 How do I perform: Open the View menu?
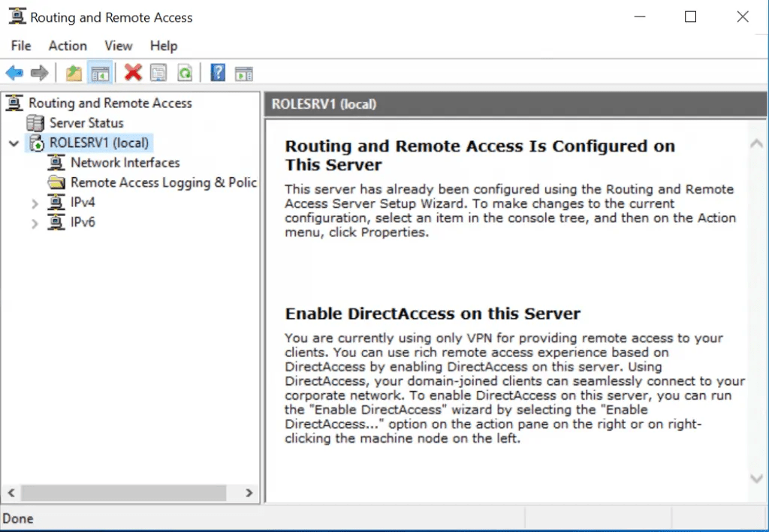point(118,46)
